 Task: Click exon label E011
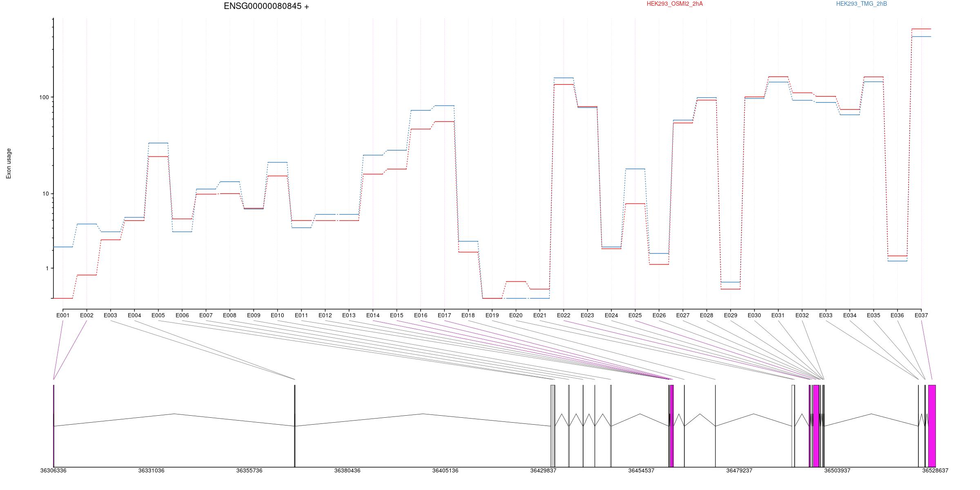(301, 315)
